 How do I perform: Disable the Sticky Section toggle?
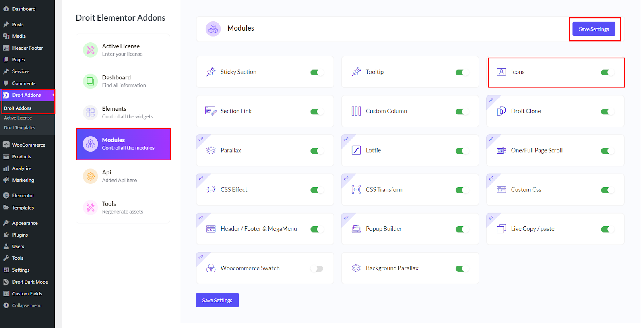[317, 73]
